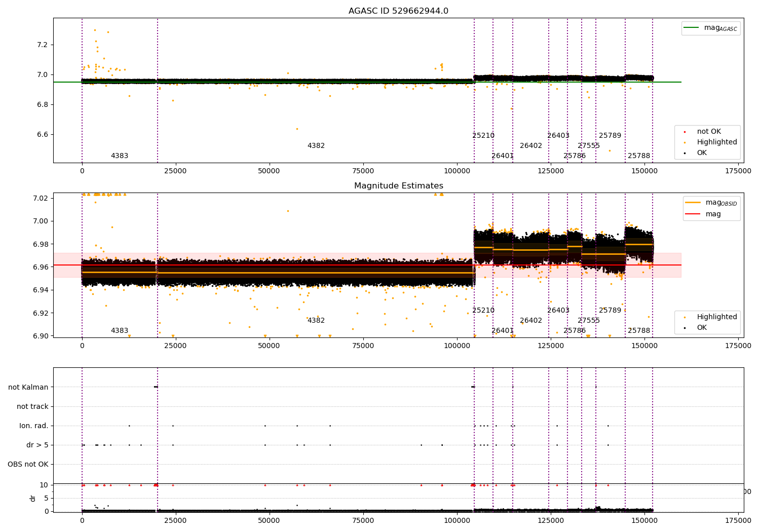Image resolution: width=760 pixels, height=532 pixels.
Task: Click the 'OBS not OK' y-axis label
Action: pyautogui.click(x=28, y=464)
